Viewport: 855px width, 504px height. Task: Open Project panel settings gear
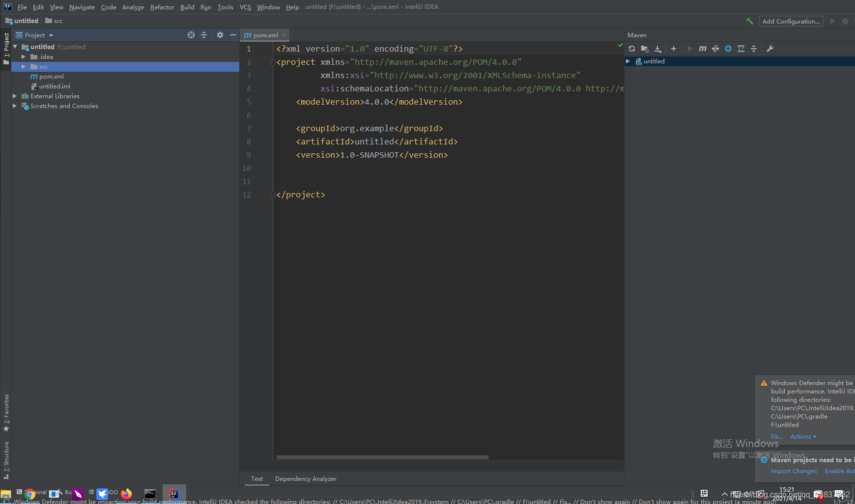pos(220,35)
